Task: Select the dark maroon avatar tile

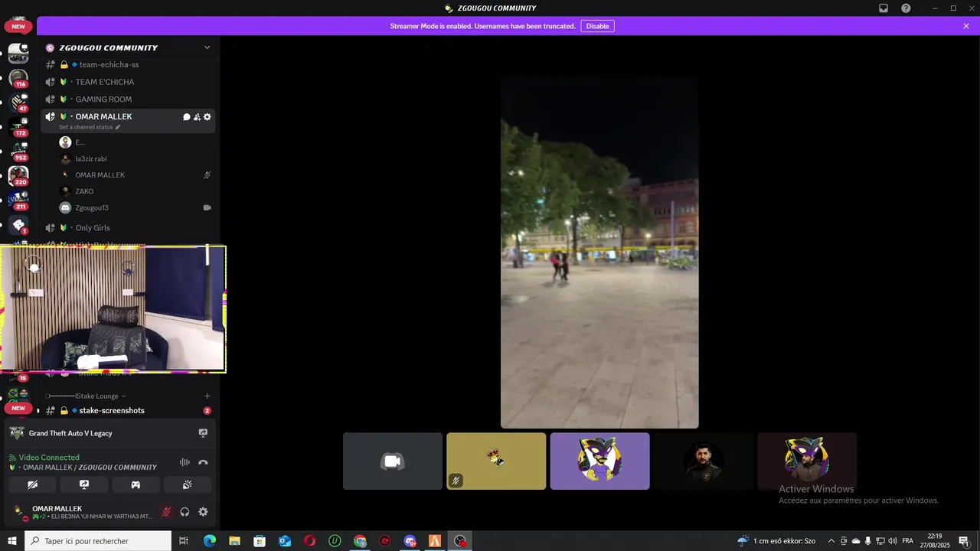Action: click(x=807, y=461)
